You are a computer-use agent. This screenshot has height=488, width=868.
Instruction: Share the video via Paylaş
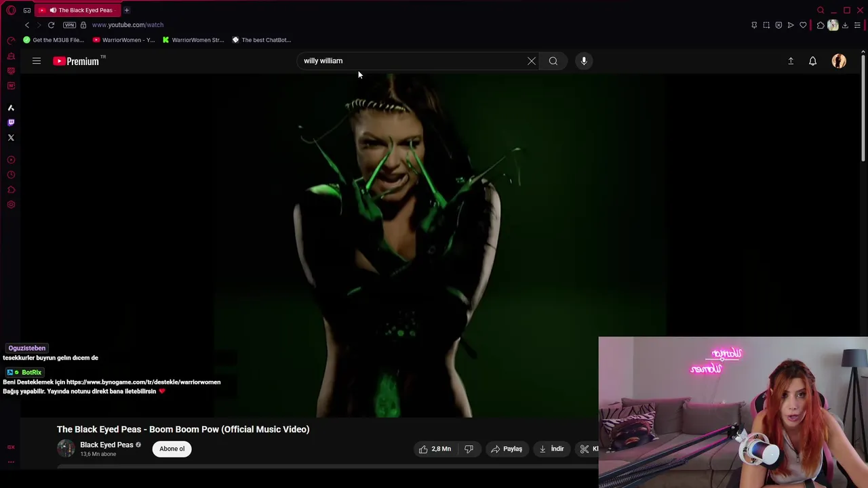(x=507, y=449)
